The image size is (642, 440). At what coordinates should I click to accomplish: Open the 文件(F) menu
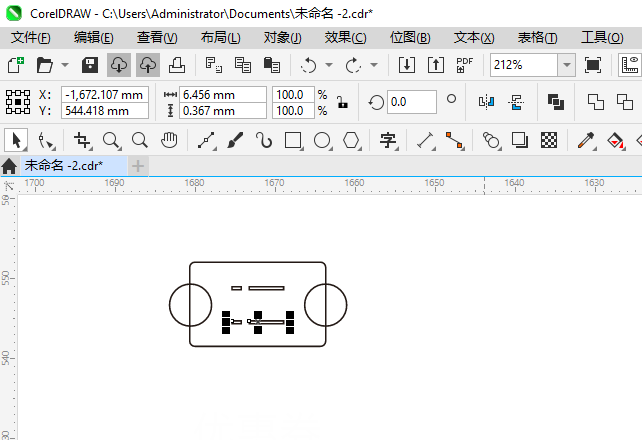(x=31, y=38)
